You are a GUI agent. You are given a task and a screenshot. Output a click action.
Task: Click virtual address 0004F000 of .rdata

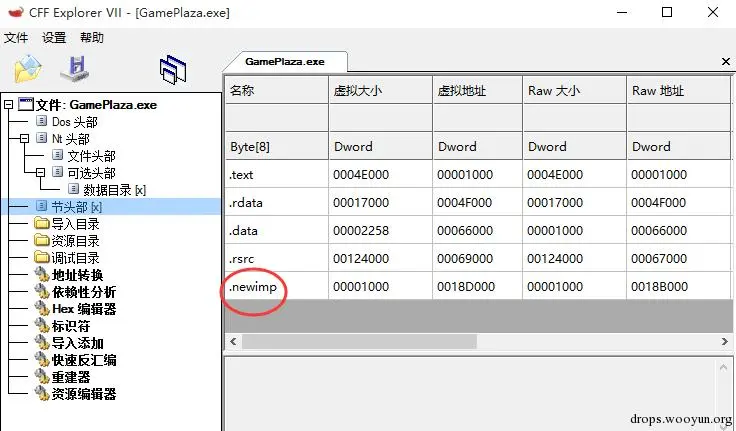(464, 203)
